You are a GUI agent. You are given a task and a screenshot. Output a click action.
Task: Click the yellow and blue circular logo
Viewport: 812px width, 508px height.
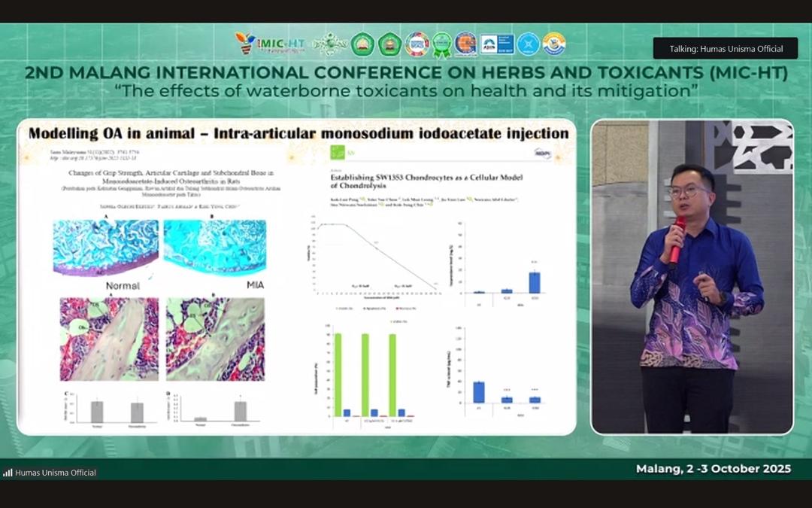(x=554, y=44)
